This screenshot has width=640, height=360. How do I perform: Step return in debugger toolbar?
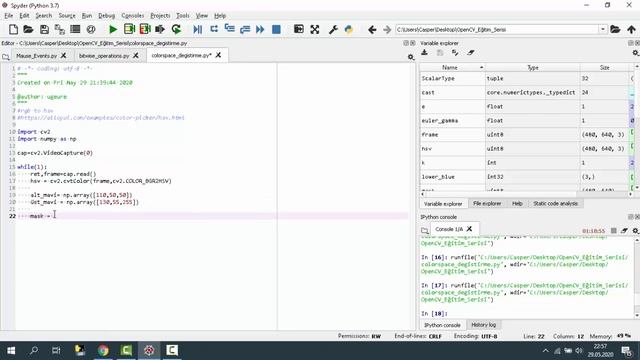pyautogui.click(x=245, y=29)
